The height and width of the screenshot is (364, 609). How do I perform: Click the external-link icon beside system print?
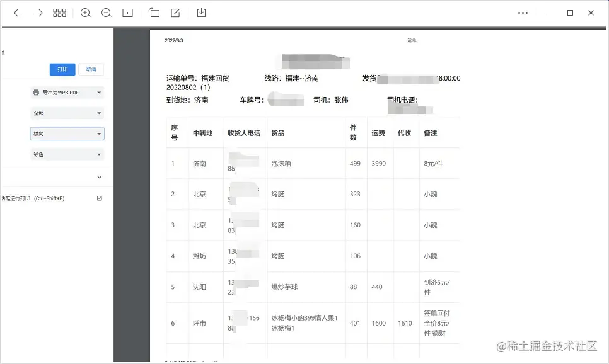(100, 198)
